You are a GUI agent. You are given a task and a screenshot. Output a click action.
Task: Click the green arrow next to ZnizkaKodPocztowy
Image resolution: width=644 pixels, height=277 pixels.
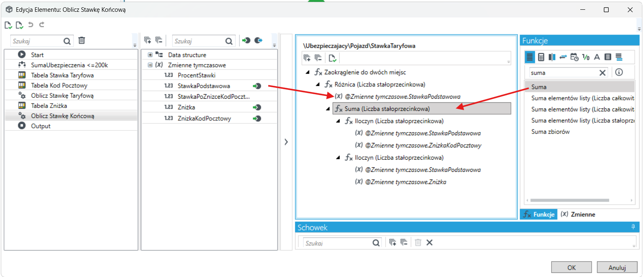pos(257,119)
